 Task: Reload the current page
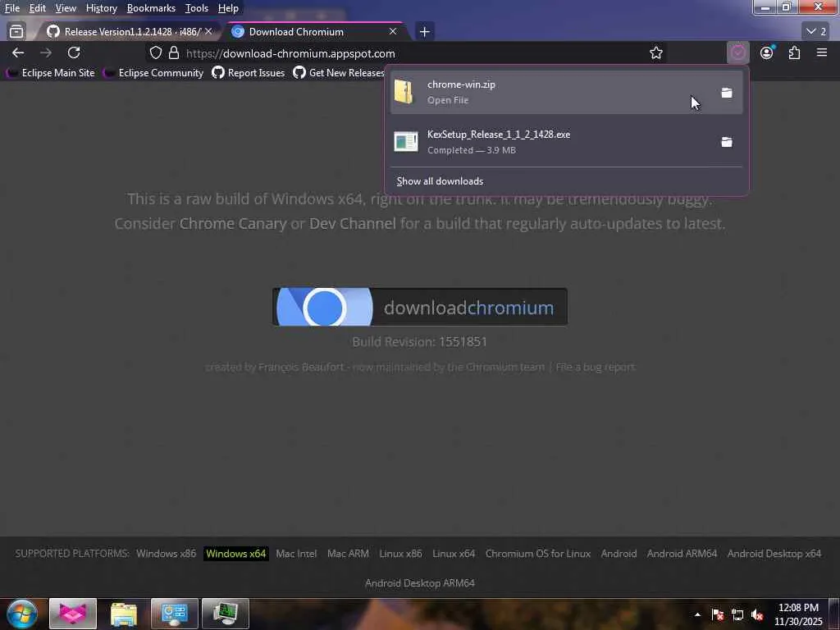coord(74,52)
